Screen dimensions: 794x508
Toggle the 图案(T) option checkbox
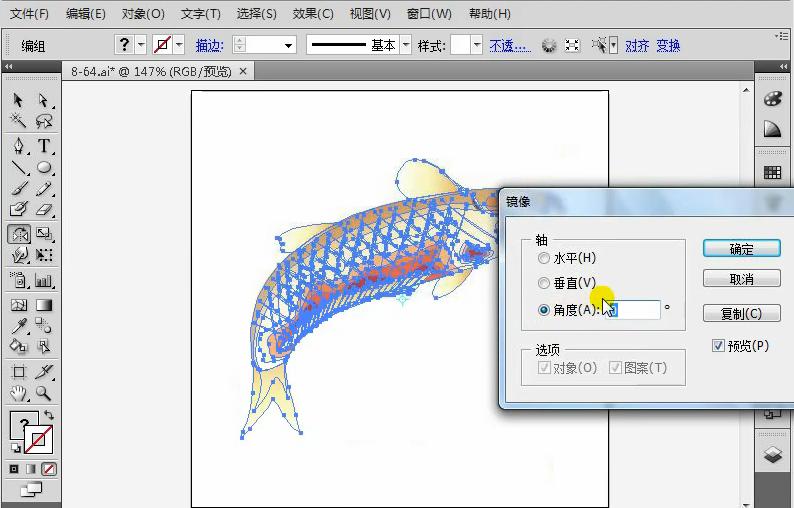[x=615, y=368]
